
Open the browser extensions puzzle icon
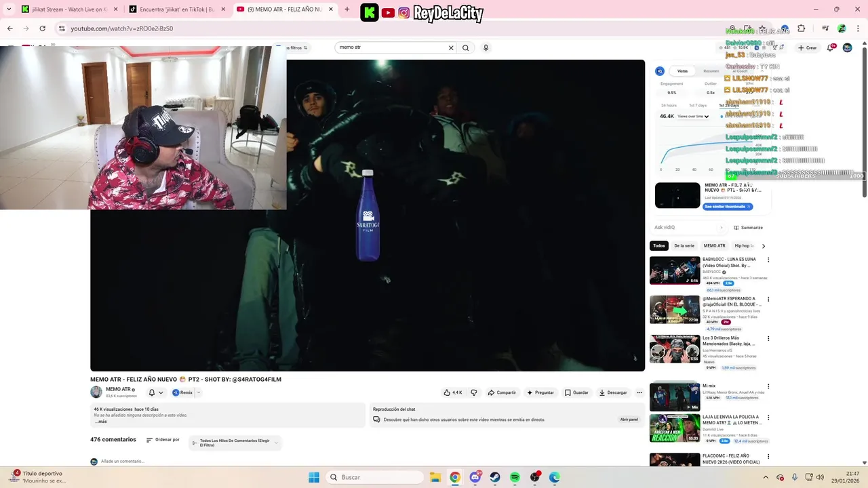coord(801,28)
